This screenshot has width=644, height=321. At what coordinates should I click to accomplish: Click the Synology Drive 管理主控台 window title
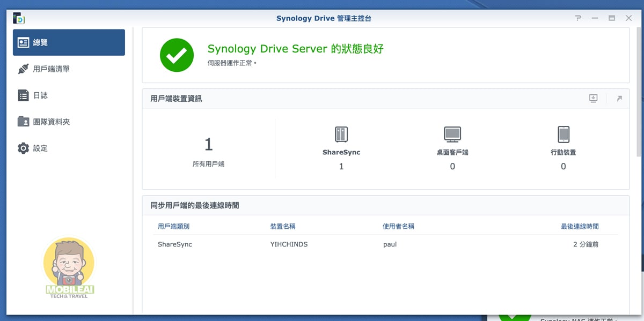(x=324, y=18)
